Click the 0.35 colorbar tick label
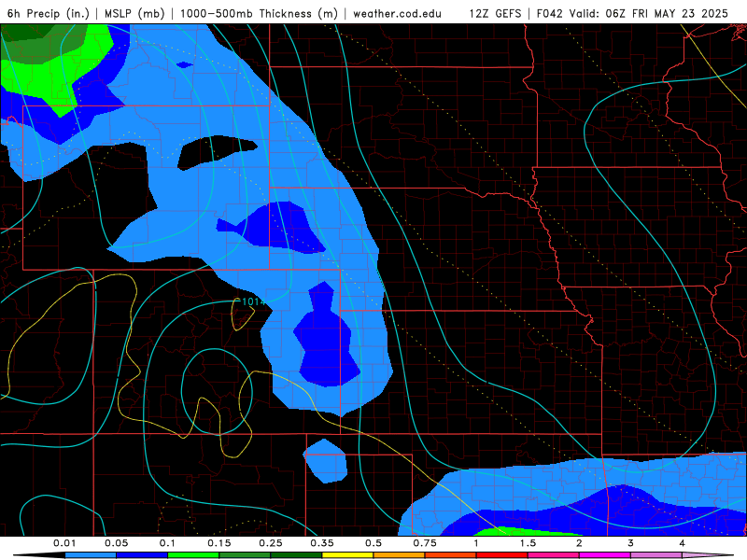The image size is (747, 560). 322,543
